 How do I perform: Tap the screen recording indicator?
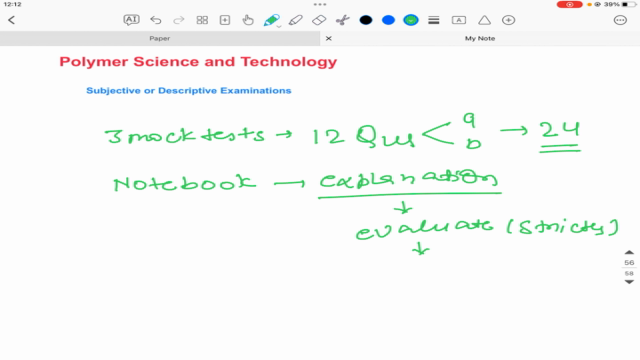[569, 4]
